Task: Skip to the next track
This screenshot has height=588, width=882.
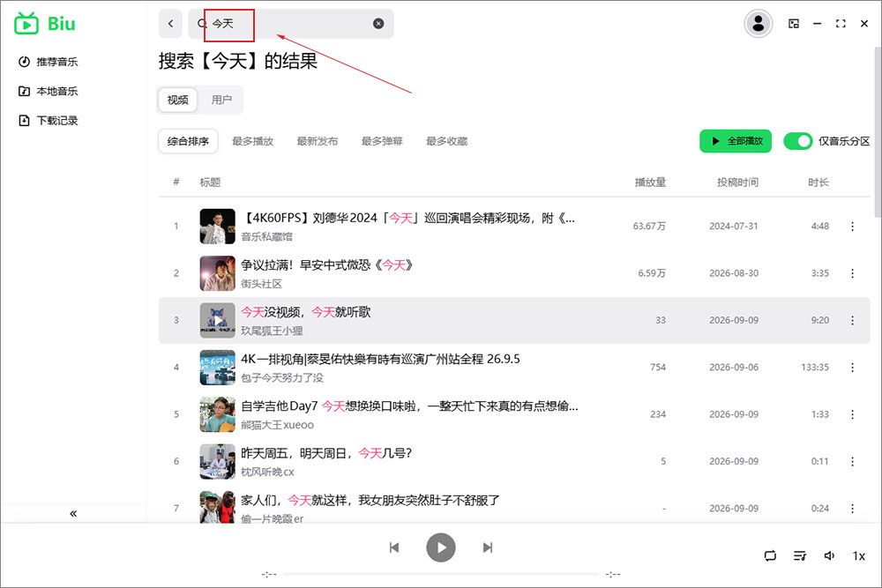Action: [x=488, y=547]
